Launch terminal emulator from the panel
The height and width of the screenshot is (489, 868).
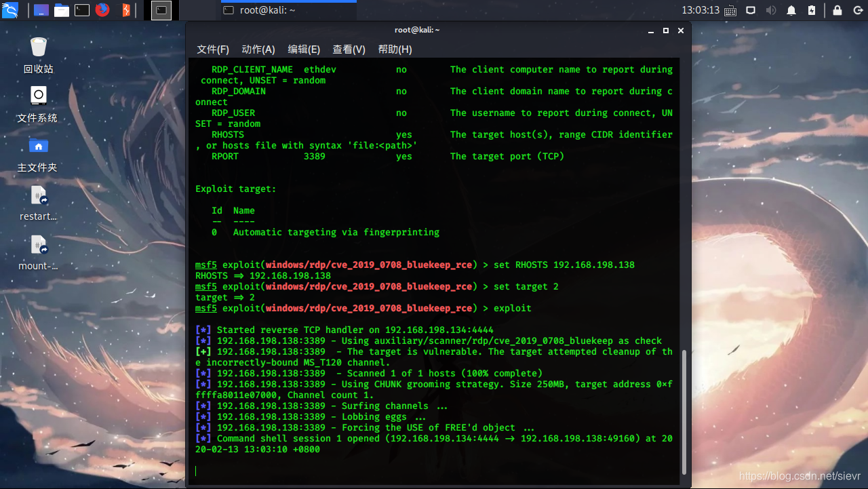point(82,10)
